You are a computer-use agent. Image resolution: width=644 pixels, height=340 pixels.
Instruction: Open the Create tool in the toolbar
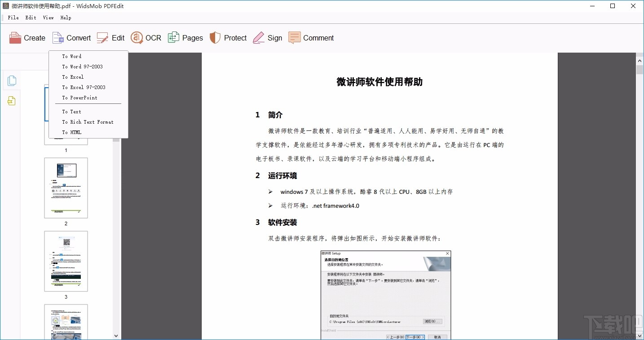pos(27,38)
